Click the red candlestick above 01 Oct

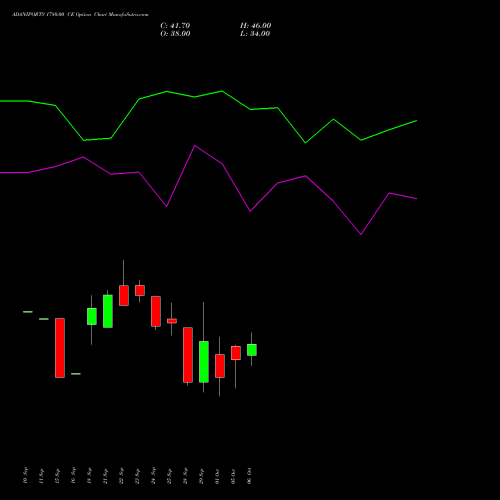(220, 366)
